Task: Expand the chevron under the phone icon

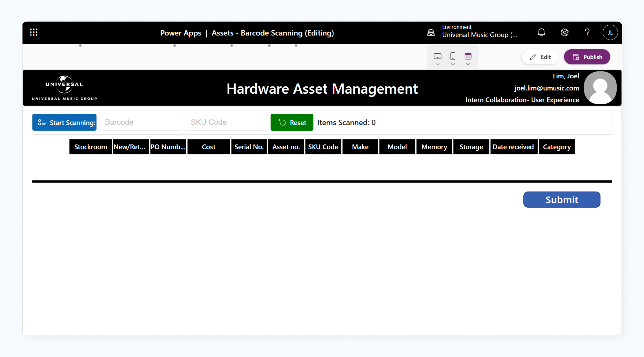Action: pyautogui.click(x=452, y=64)
